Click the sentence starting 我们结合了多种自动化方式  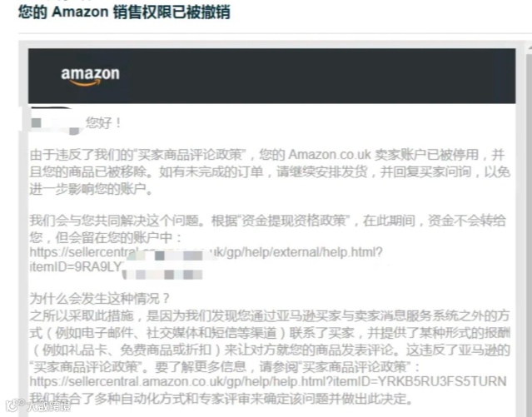(x=221, y=399)
